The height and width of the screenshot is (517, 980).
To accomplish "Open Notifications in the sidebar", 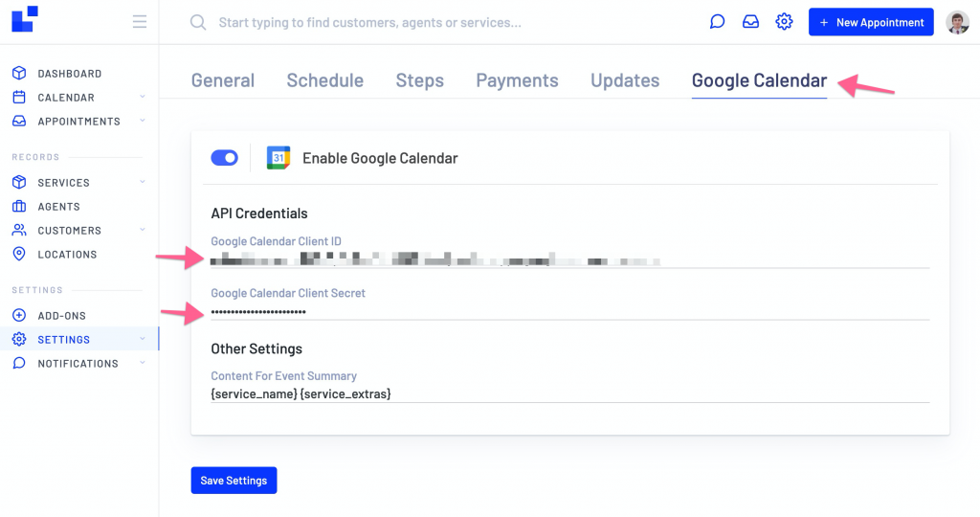I will [x=78, y=363].
